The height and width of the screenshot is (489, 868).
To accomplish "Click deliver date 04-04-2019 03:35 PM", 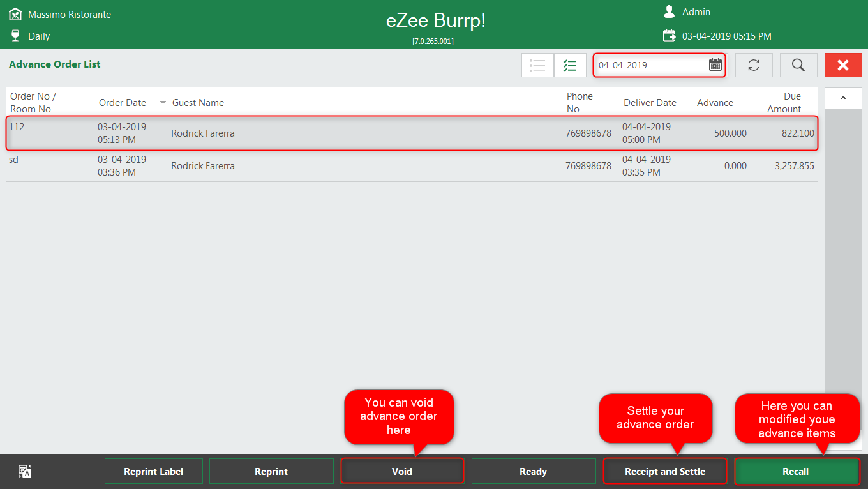I will pos(647,166).
